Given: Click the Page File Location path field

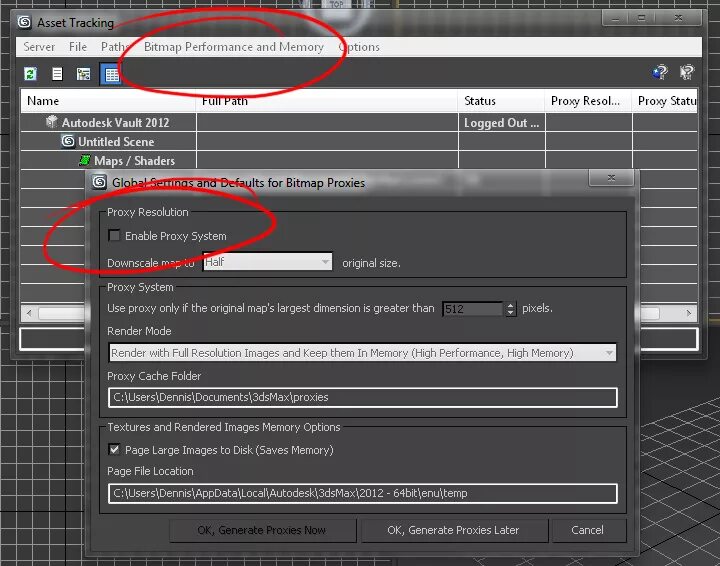Looking at the screenshot, I should point(363,493).
